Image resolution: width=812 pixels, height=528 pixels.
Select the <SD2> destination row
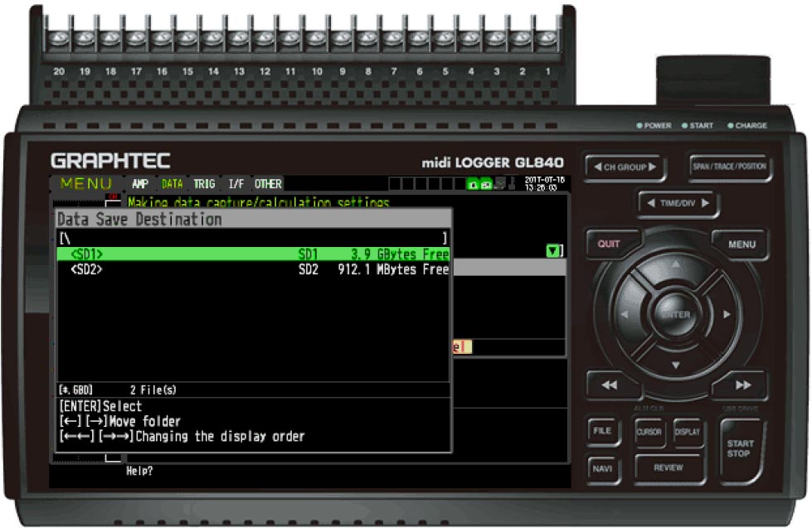point(253,269)
